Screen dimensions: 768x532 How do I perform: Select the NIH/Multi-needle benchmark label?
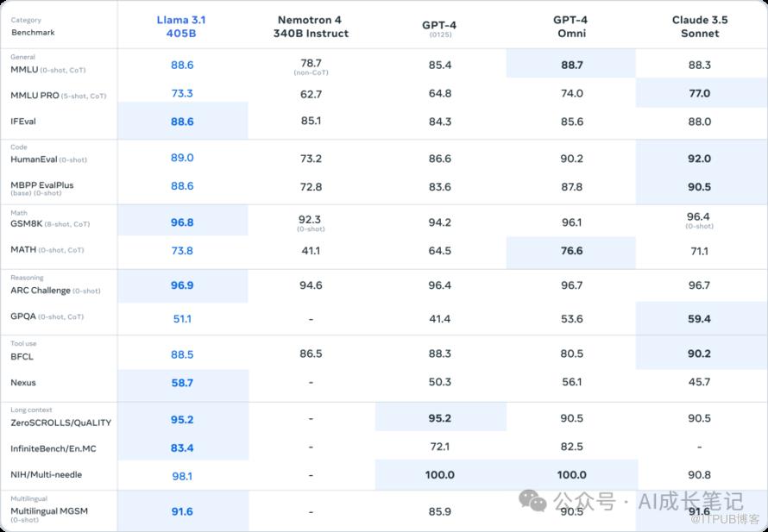click(x=46, y=474)
